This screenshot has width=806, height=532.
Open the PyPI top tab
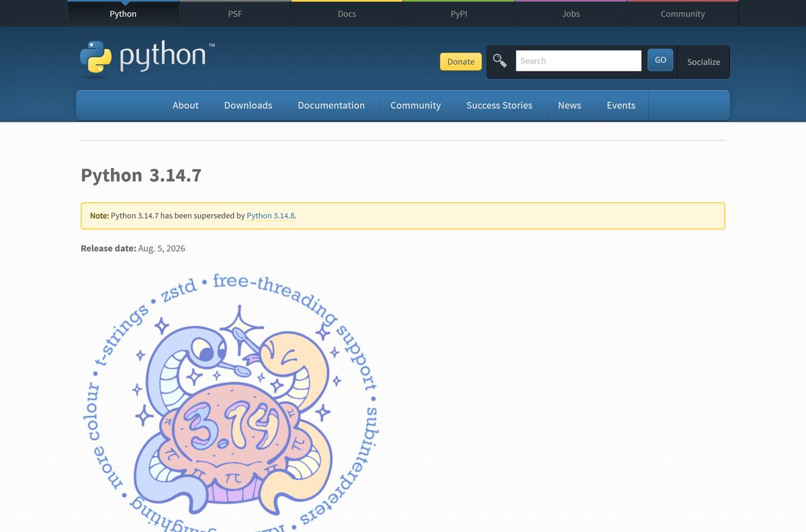(x=459, y=13)
